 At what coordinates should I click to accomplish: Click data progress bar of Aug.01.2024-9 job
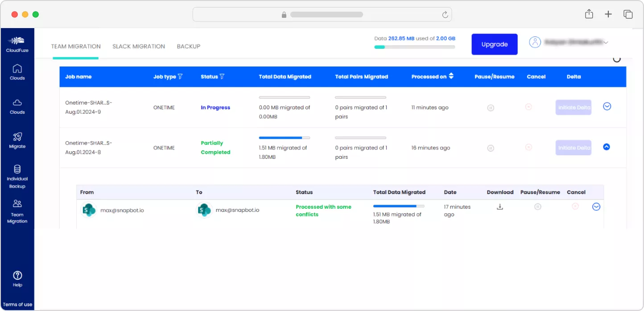[285, 97]
